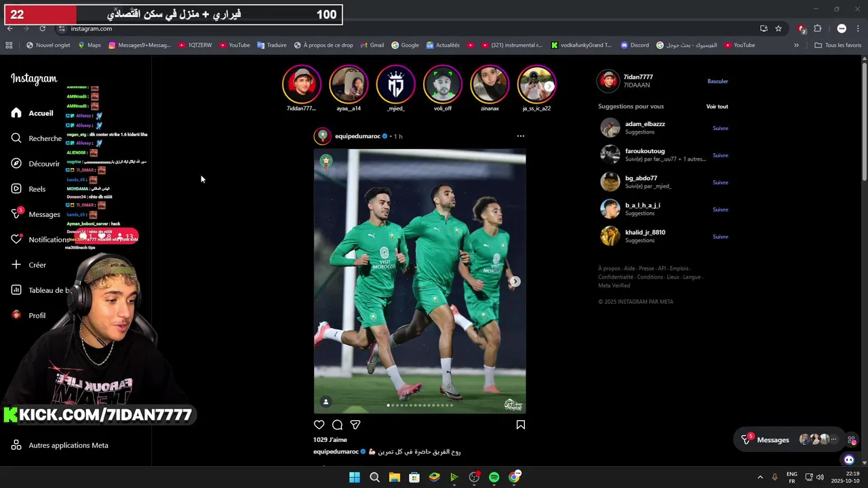868x488 pixels.
Task: View _mjied_ story
Action: point(395,84)
